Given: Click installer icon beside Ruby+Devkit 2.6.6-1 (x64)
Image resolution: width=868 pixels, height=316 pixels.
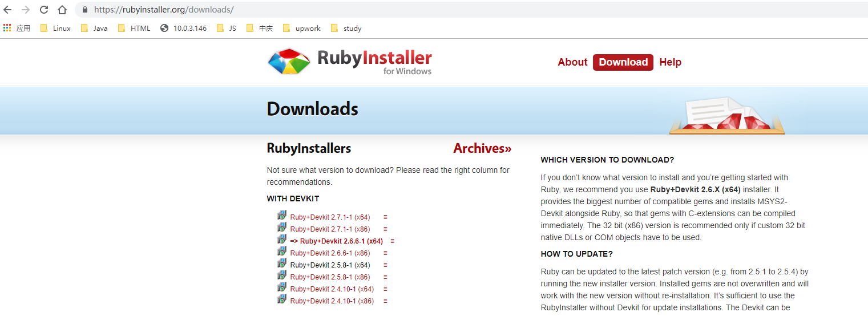Looking at the screenshot, I should click(282, 240).
